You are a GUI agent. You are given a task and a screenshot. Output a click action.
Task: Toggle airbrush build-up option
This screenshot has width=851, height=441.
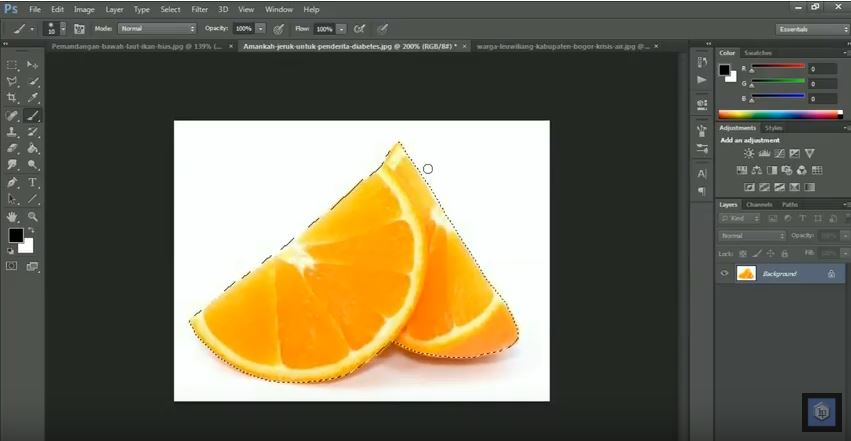[359, 29]
